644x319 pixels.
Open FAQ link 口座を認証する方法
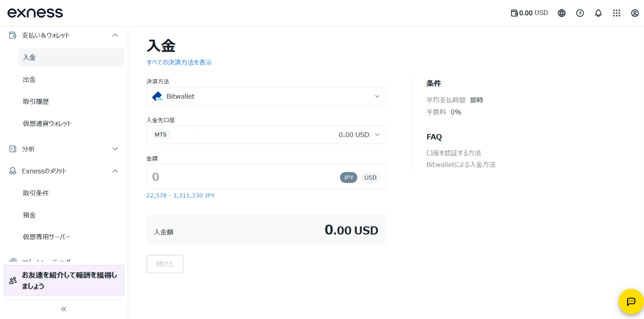[454, 153]
